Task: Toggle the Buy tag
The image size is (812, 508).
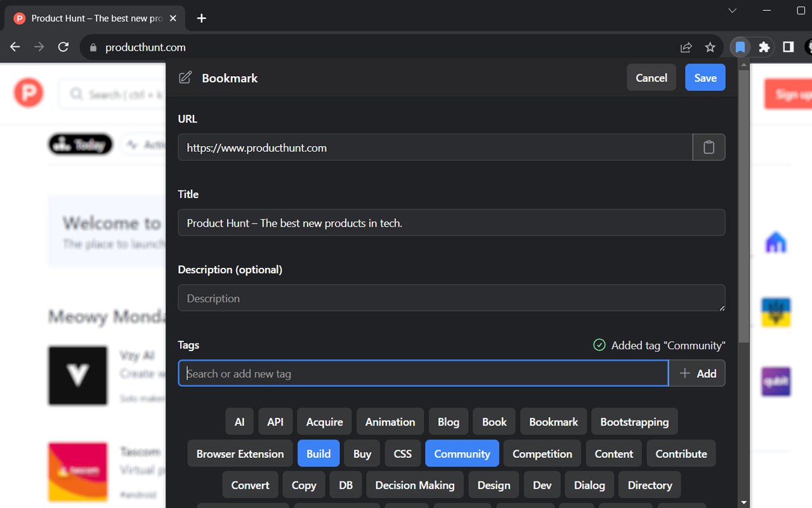Action: (x=362, y=453)
